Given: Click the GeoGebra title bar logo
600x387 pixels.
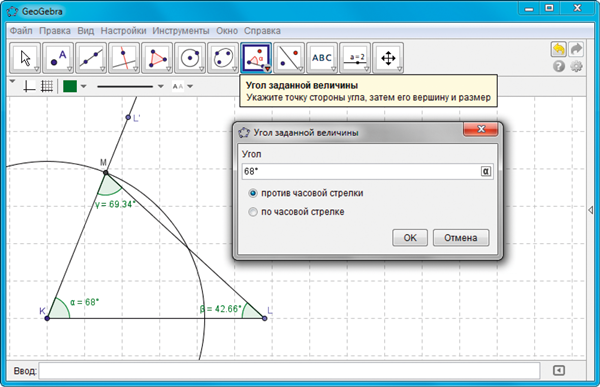Looking at the screenshot, I should [x=13, y=11].
